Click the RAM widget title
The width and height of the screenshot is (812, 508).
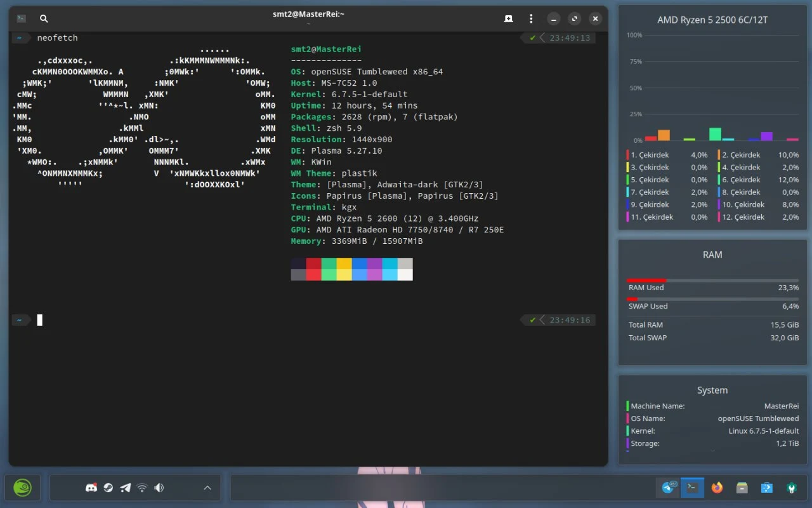point(712,255)
